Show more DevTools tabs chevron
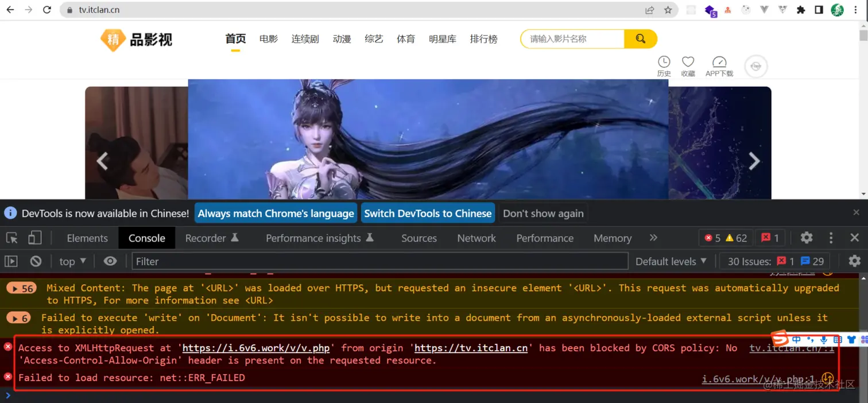This screenshot has height=403, width=868. (x=653, y=238)
